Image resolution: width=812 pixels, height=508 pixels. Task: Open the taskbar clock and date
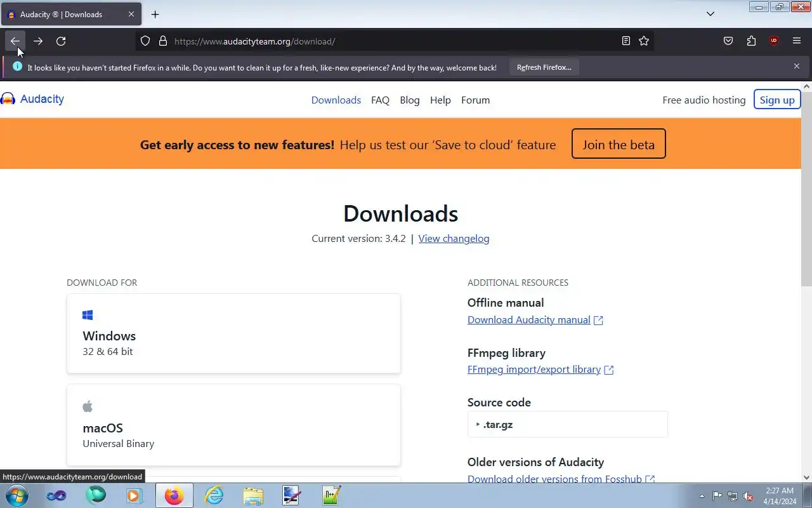pos(780,496)
